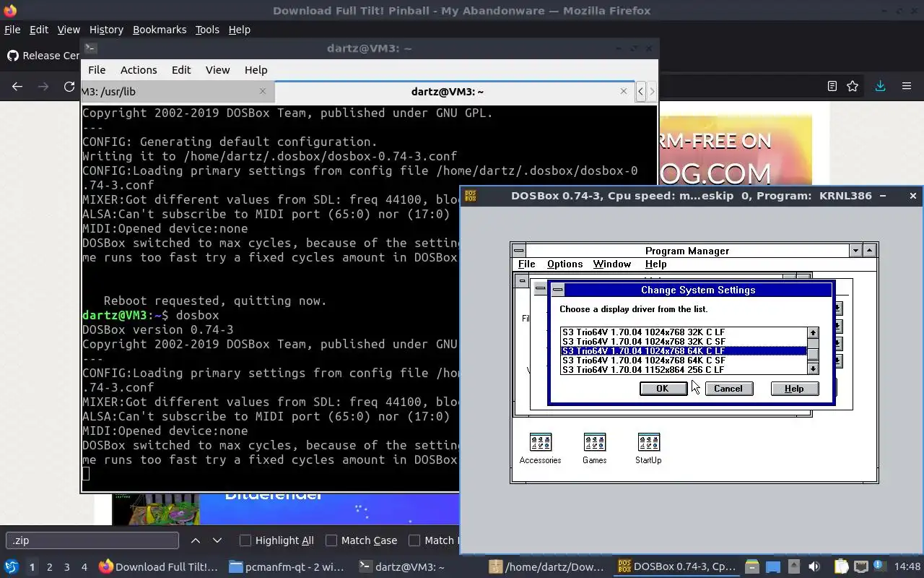Switch to workspace 3 in pager
The height and width of the screenshot is (578, 924).
[x=66, y=567]
